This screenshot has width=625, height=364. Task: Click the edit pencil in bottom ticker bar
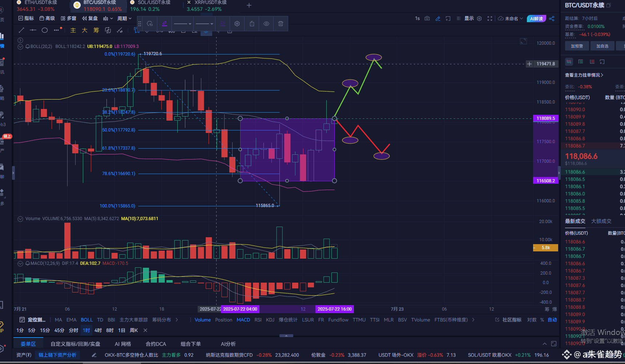[94, 355]
